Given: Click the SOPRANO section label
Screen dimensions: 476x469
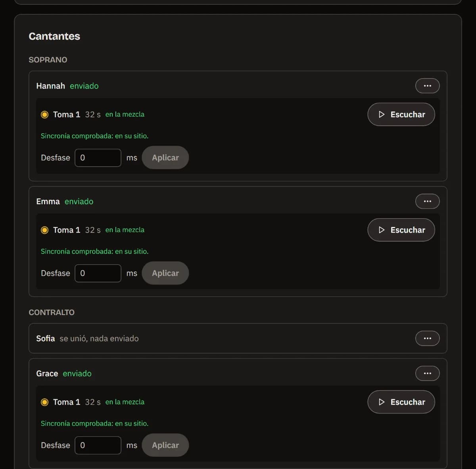Looking at the screenshot, I should pos(48,60).
